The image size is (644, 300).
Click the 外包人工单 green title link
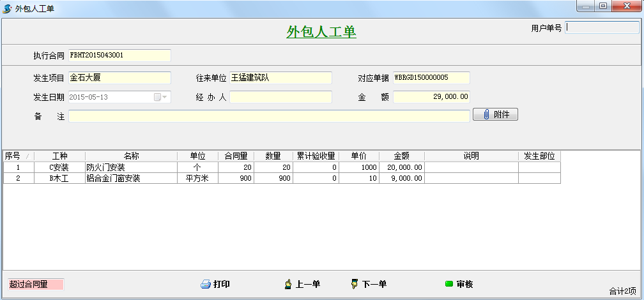(x=321, y=32)
